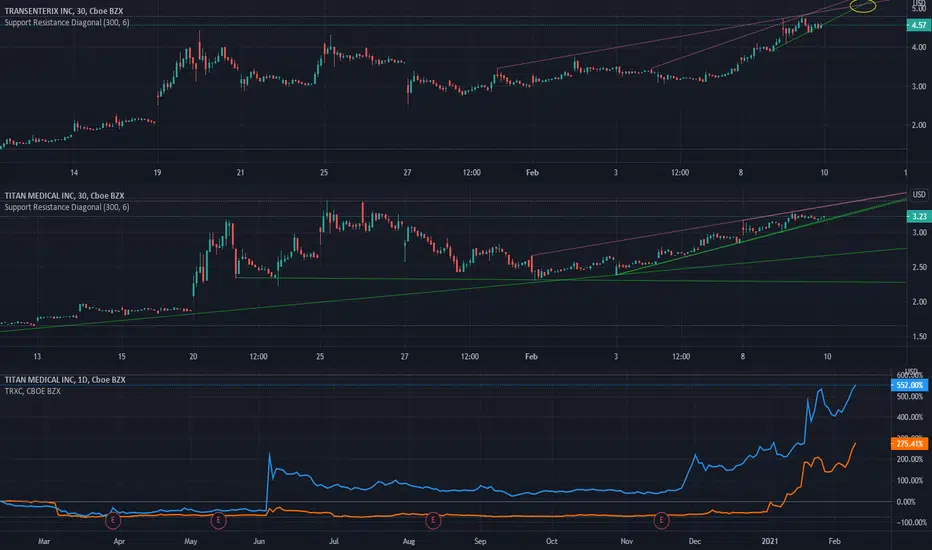The height and width of the screenshot is (550, 932).
Task: Click the Dec label on the bottom time axis
Action: (x=694, y=541)
